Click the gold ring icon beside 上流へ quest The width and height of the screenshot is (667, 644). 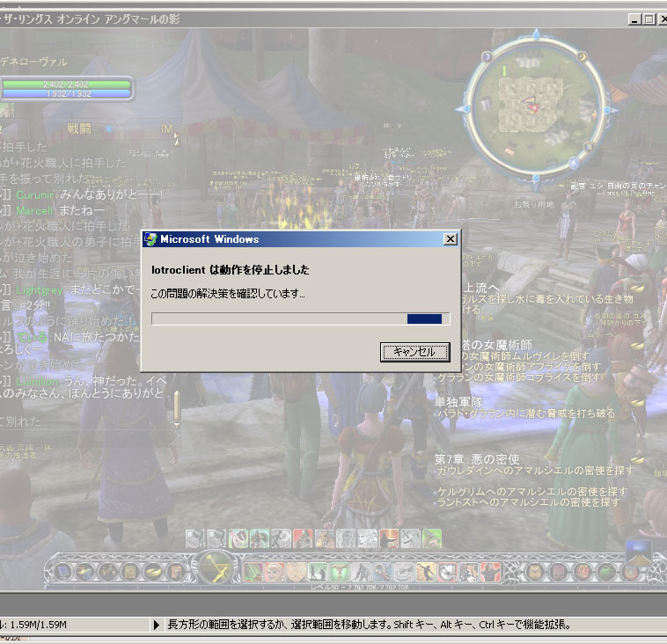(637, 288)
